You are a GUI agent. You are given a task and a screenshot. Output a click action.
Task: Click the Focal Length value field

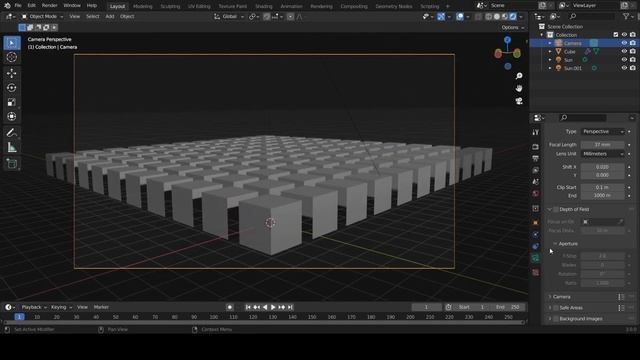tap(602, 145)
